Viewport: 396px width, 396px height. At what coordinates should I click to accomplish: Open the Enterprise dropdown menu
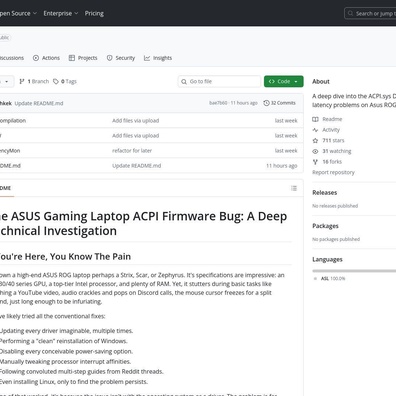pos(61,13)
